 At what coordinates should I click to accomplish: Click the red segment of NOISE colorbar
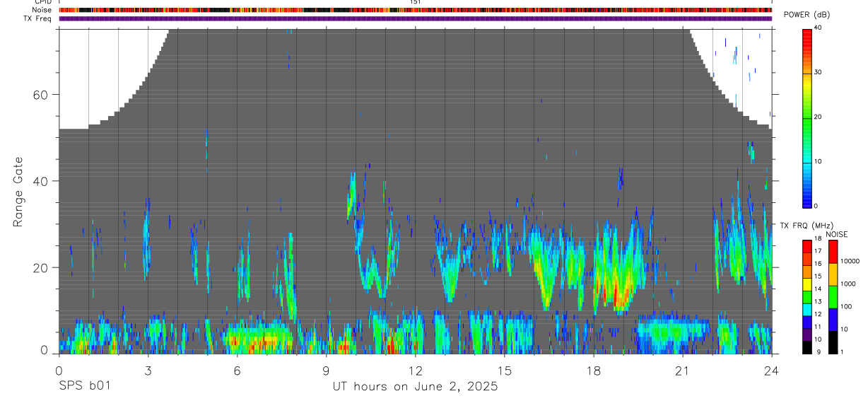pos(833,252)
